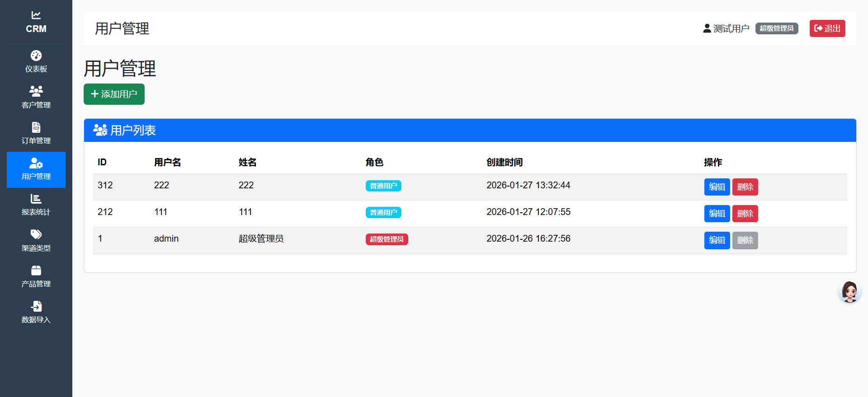Viewport: 868px width, 397px height.
Task: Click the CRM chart logo icon
Action: pos(36,15)
